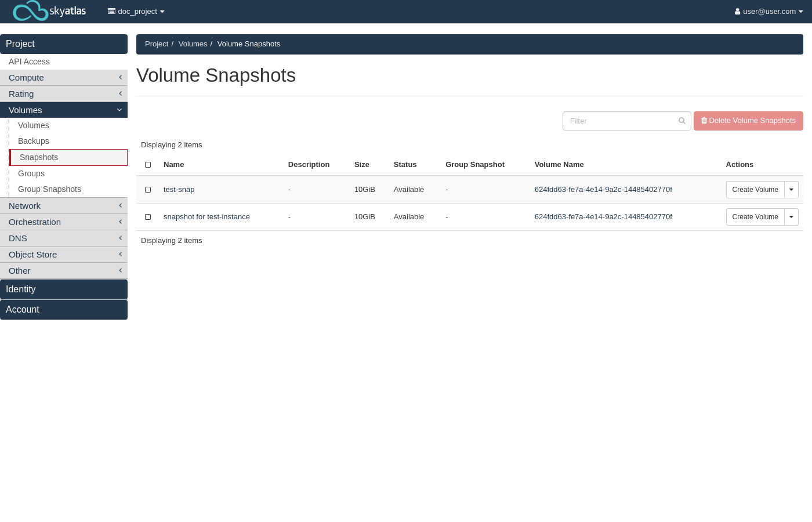Open the snapshot for test-instance link
This screenshot has width=812, height=522.
206,217
